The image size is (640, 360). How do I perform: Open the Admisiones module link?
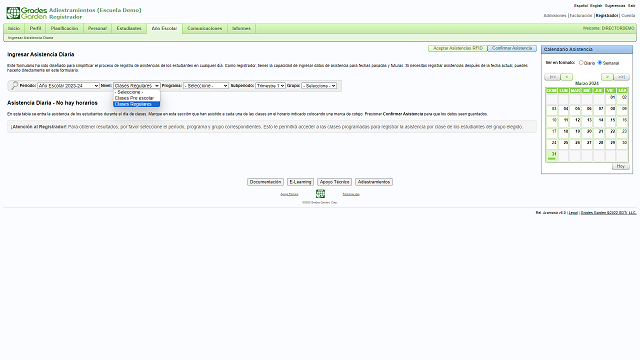(x=555, y=16)
